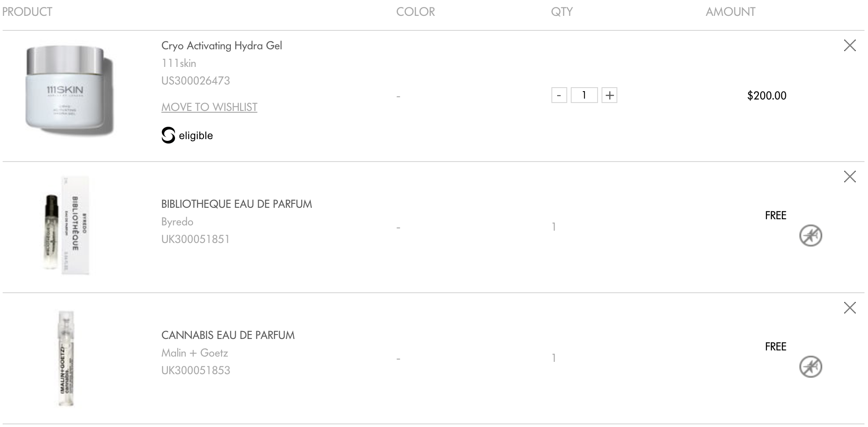868x427 pixels.
Task: Click no-fly icon beside Bibliotheque item
Action: [810, 236]
